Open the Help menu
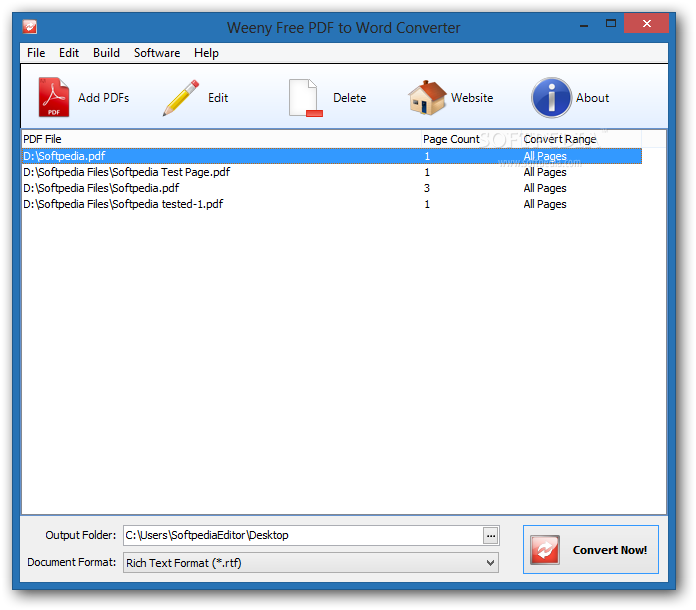The width and height of the screenshot is (696, 610). 206,53
